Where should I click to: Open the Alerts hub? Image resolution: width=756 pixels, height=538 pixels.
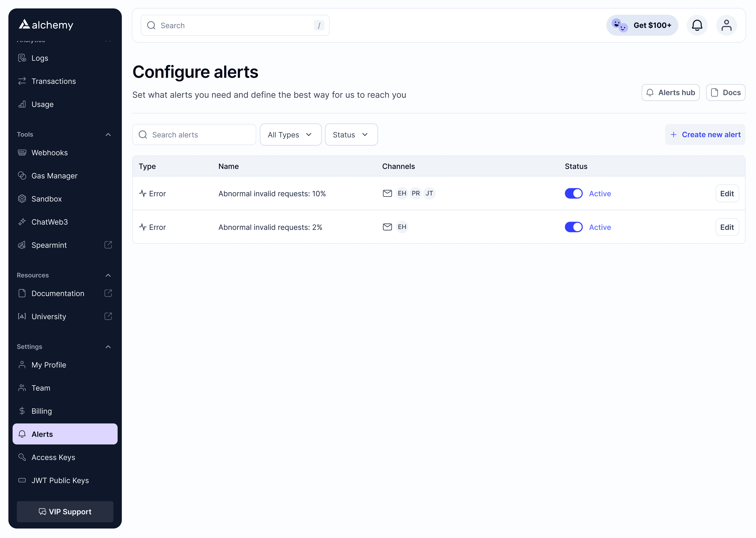pyautogui.click(x=670, y=92)
